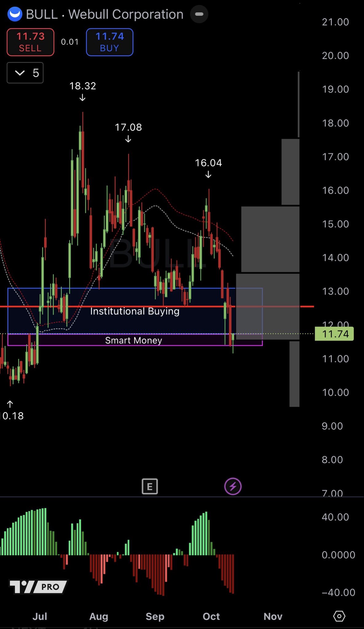Select the Institutional Buying zone label

click(135, 311)
